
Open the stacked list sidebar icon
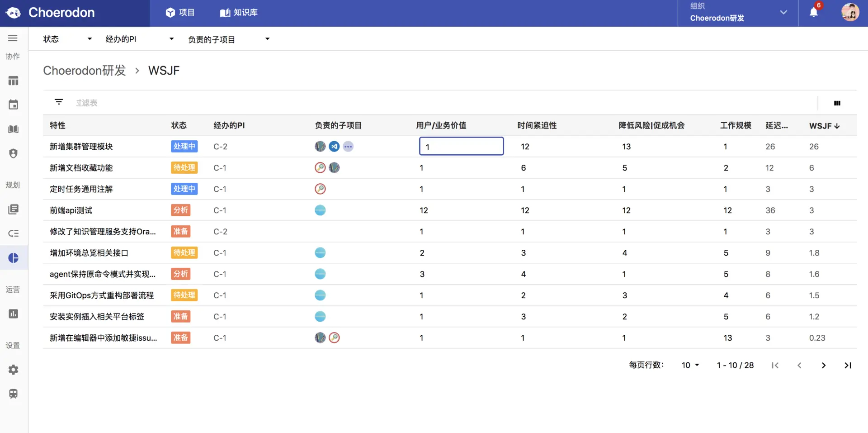[x=14, y=209]
